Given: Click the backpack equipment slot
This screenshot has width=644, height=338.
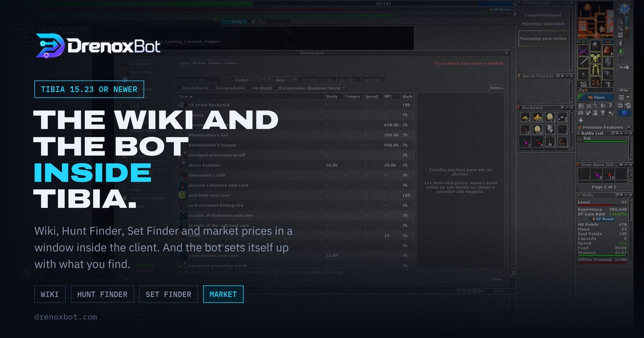Looking at the screenshot, I should click(608, 50).
